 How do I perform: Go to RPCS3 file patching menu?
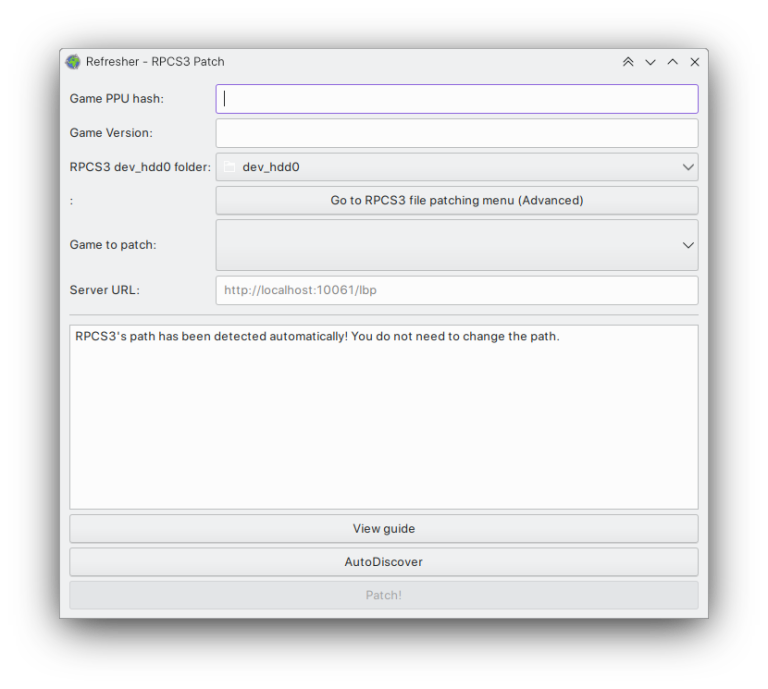coord(457,200)
